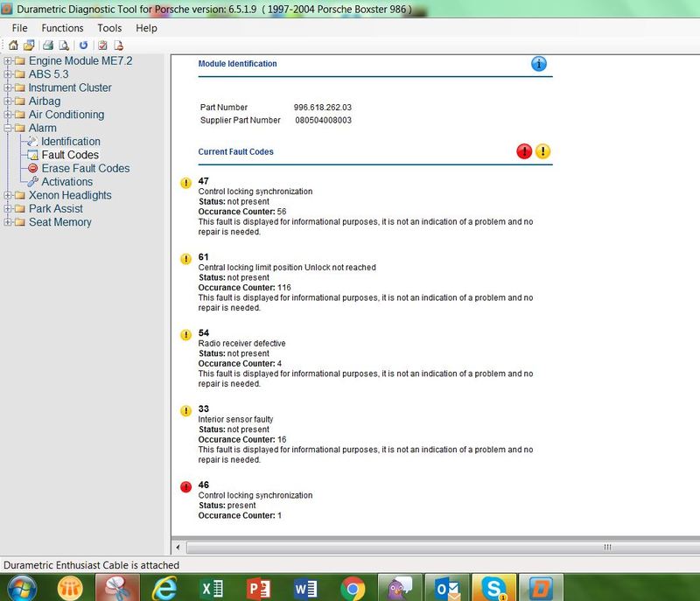The image size is (700, 601).
Task: Select the Xenon Headlights module label
Action: [x=70, y=195]
